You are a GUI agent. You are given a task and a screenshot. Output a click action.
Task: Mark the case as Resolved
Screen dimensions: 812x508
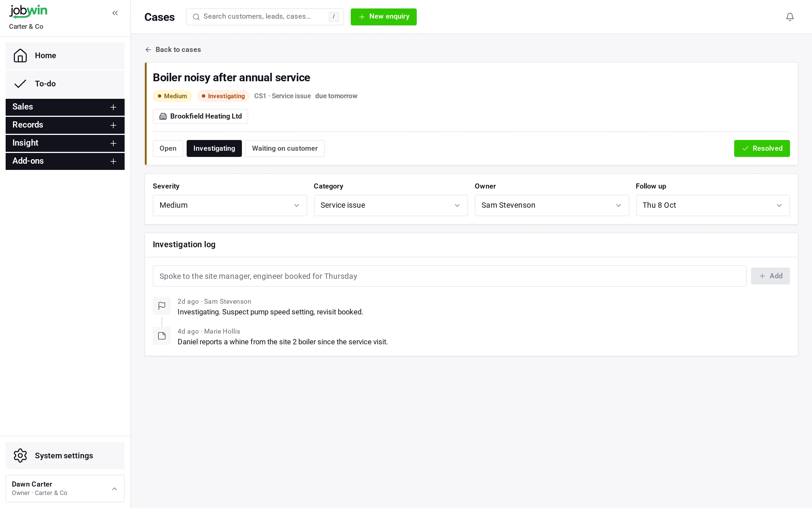point(762,148)
